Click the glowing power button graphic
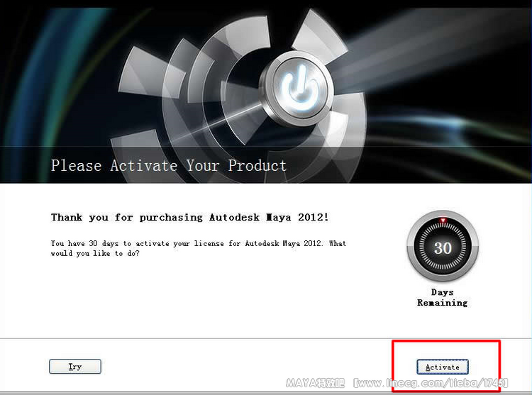 click(299, 88)
